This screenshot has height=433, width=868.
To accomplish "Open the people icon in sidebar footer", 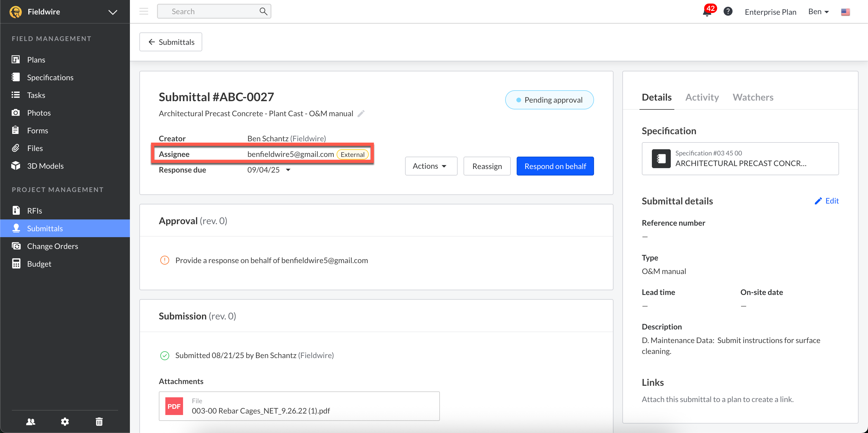I will click(31, 421).
